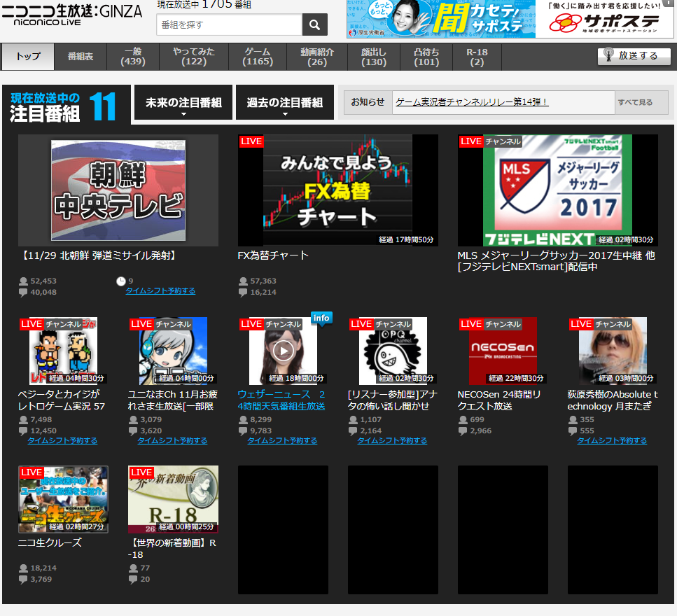Expand 未来の注目番組 dropdown
Image resolution: width=677 pixels, height=616 pixels.
click(183, 102)
